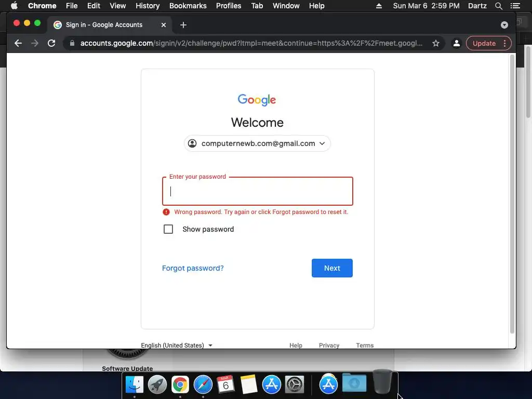The width and height of the screenshot is (532, 399).
Task: Expand the computernewb.com@gmail.com account switcher
Action: (257, 143)
